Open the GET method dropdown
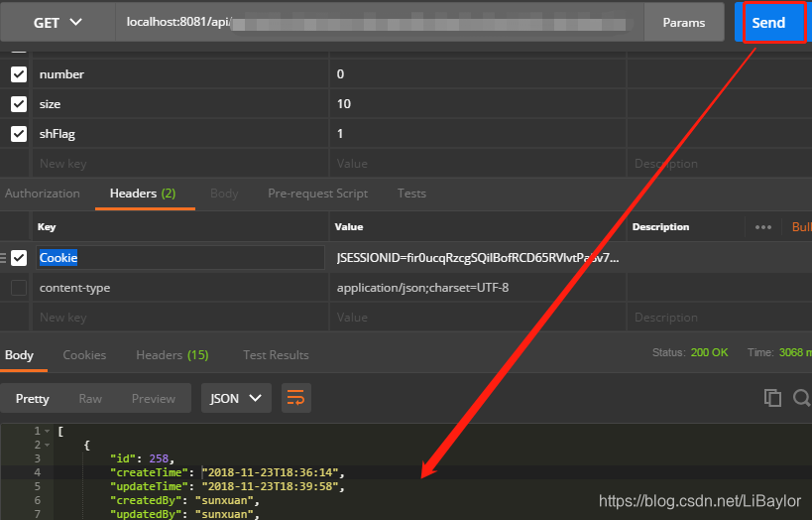Image resolution: width=812 pixels, height=520 pixels. (x=58, y=22)
